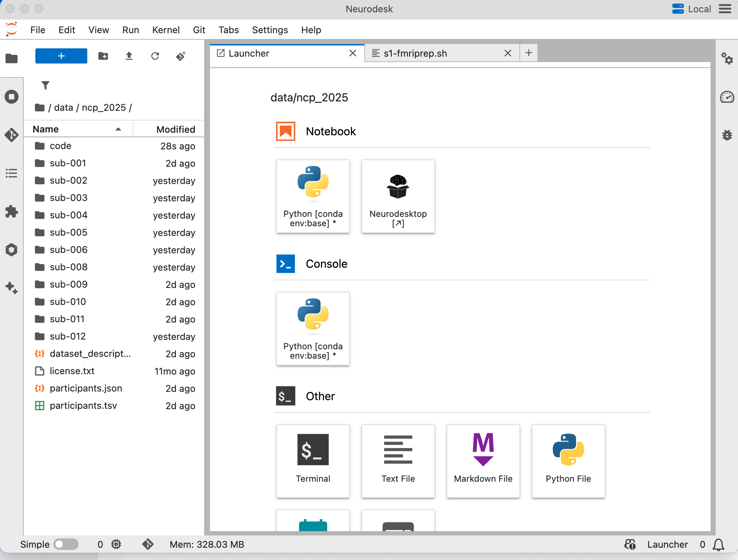
Task: Open the Git sidebar panel
Action: [x=12, y=135]
